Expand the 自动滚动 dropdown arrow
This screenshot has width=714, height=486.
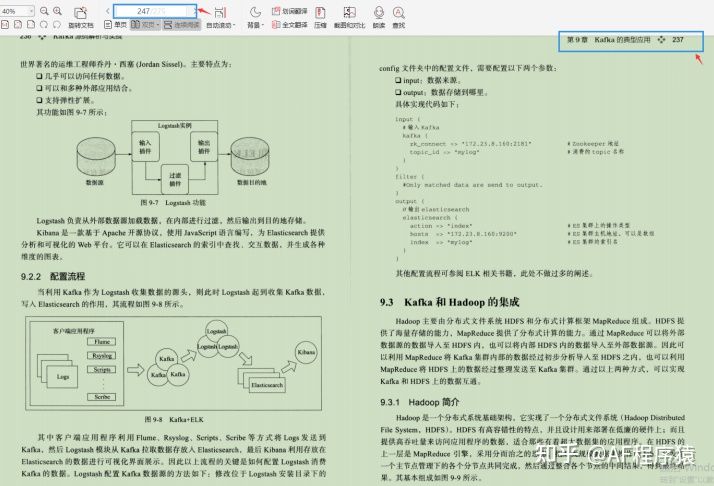tap(234, 26)
